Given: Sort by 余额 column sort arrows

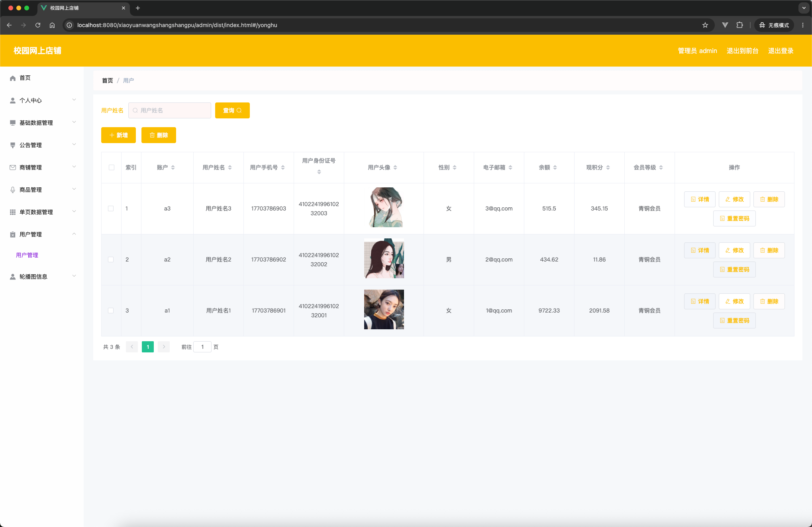Looking at the screenshot, I should [555, 168].
